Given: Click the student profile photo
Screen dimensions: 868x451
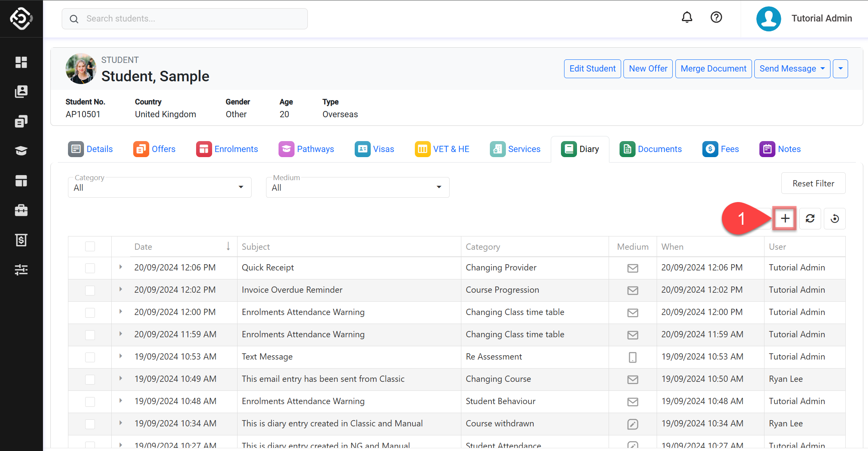Looking at the screenshot, I should (x=81, y=69).
